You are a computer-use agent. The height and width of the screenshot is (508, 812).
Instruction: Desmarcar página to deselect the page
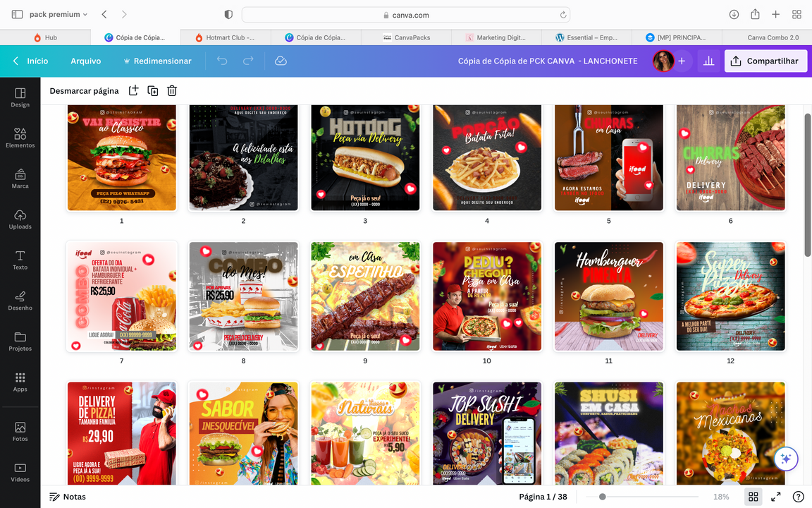click(x=84, y=91)
